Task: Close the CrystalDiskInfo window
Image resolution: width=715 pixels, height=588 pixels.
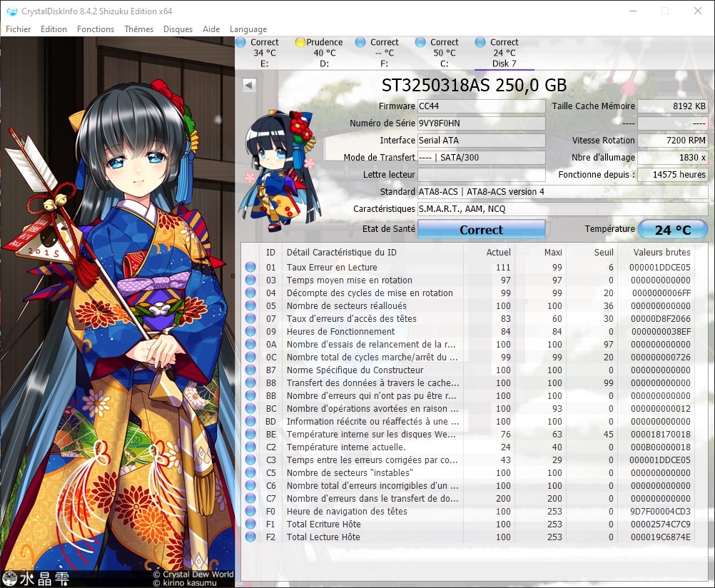Action: [698, 11]
